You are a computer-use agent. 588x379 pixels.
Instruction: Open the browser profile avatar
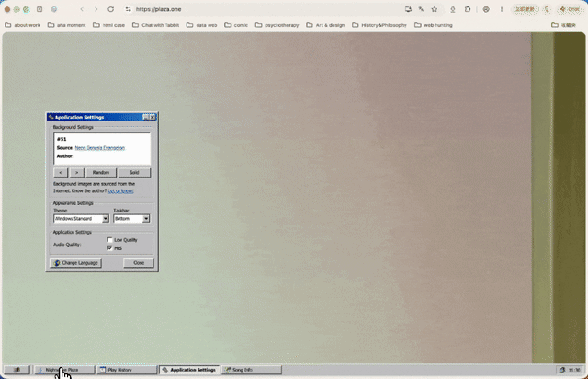coord(486,9)
